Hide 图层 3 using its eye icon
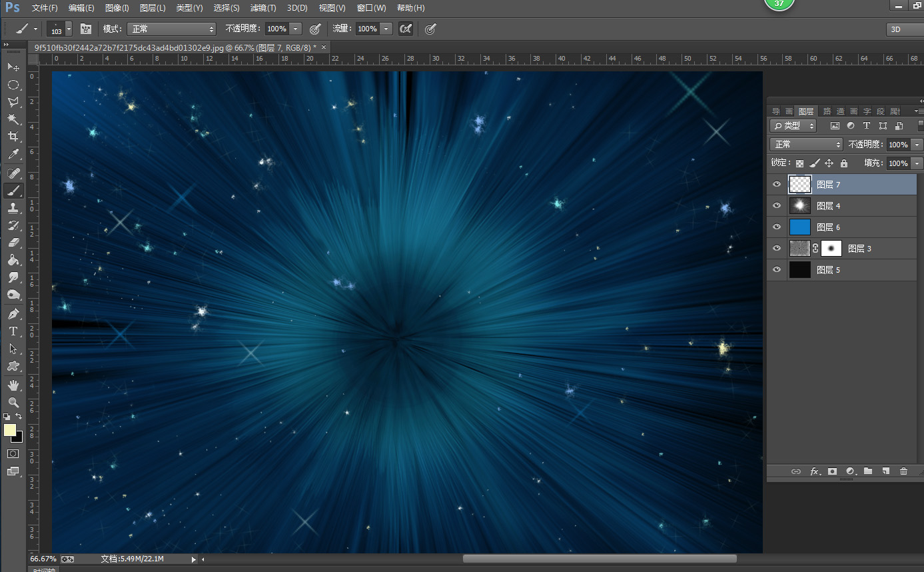The width and height of the screenshot is (924, 572). (777, 249)
